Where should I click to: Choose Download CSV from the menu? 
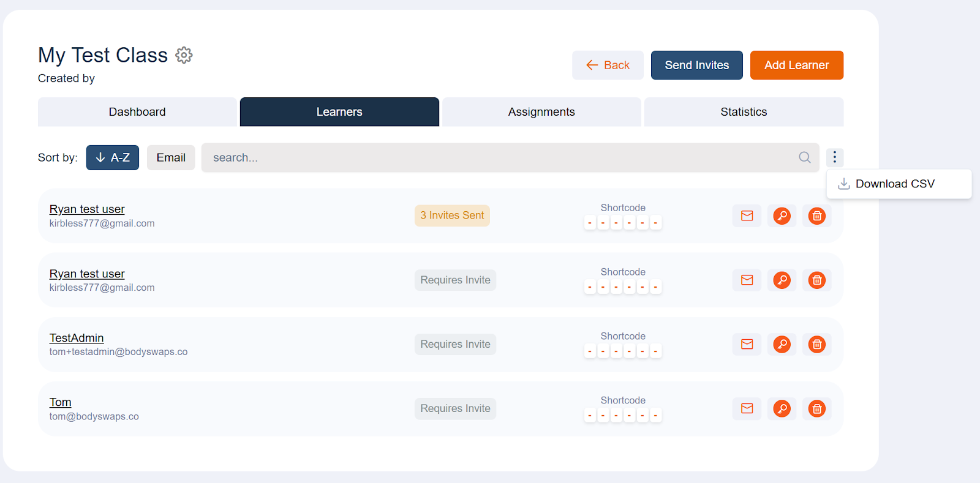[899, 184]
